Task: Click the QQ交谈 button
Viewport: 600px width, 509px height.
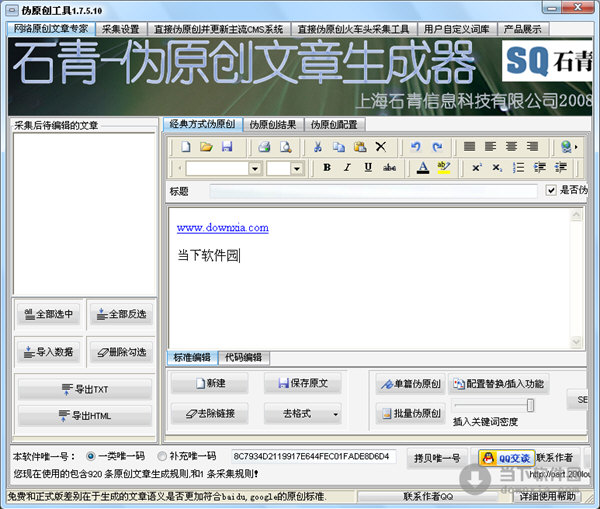Action: tap(507, 458)
